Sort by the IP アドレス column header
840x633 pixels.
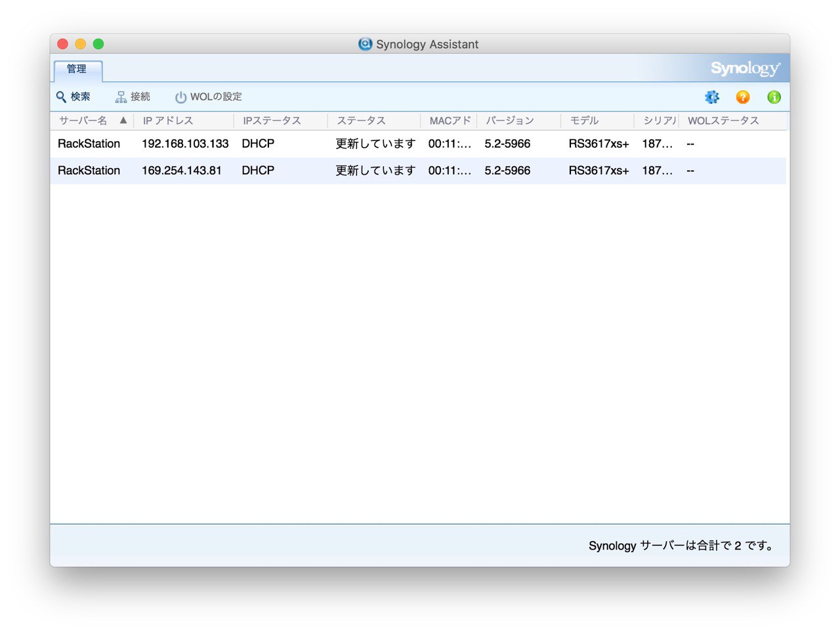coord(184,121)
